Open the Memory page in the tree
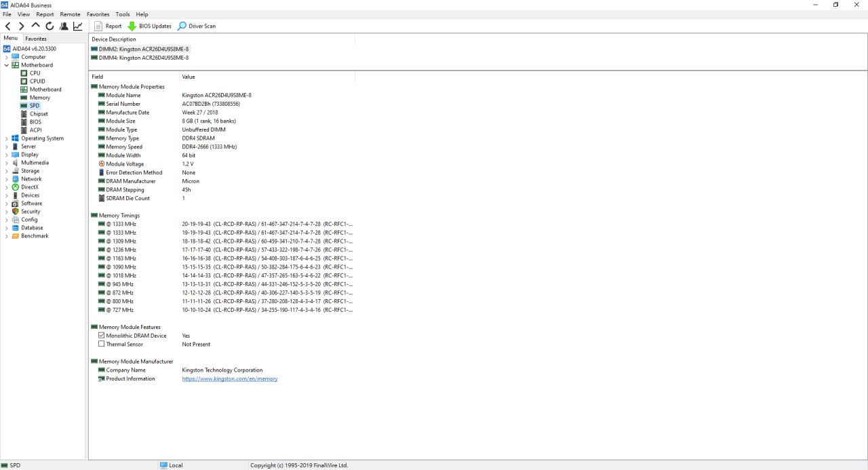This screenshot has height=470, width=868. (40, 98)
